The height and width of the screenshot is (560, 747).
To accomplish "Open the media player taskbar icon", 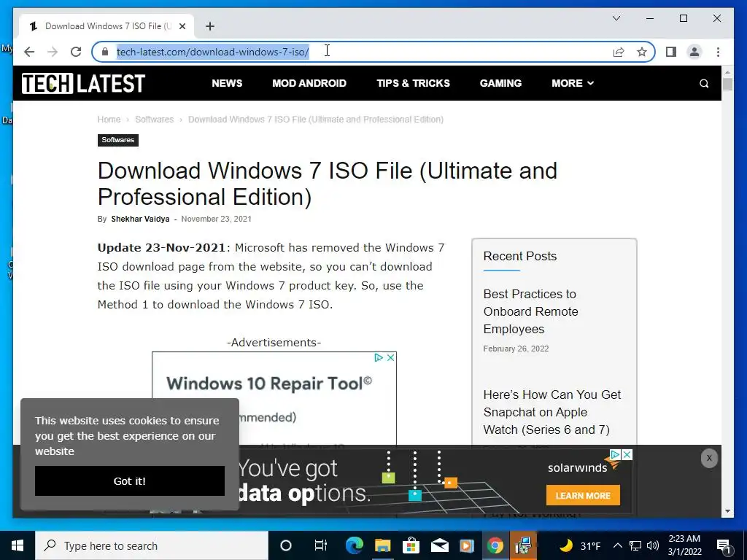I will pyautogui.click(x=467, y=545).
